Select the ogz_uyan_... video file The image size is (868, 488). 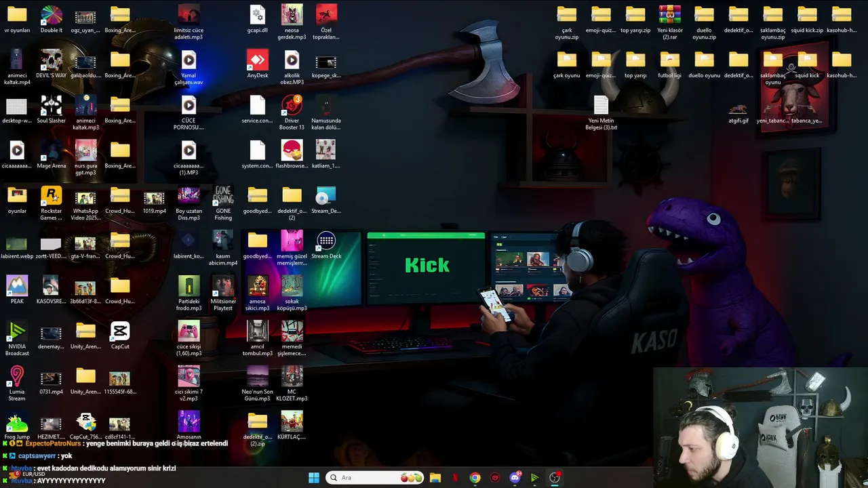(x=85, y=20)
